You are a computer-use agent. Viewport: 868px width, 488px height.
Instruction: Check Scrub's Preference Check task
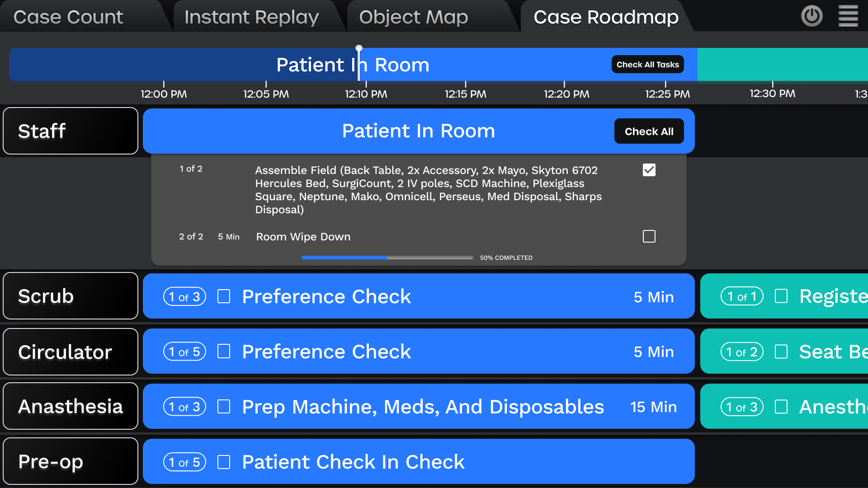click(224, 296)
